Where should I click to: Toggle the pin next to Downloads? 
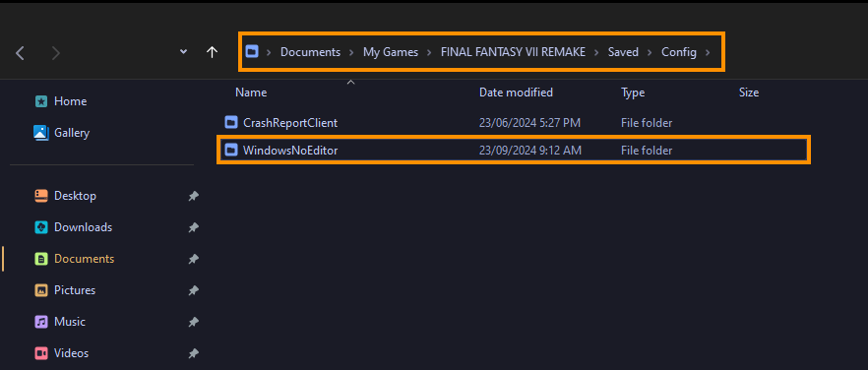click(193, 227)
